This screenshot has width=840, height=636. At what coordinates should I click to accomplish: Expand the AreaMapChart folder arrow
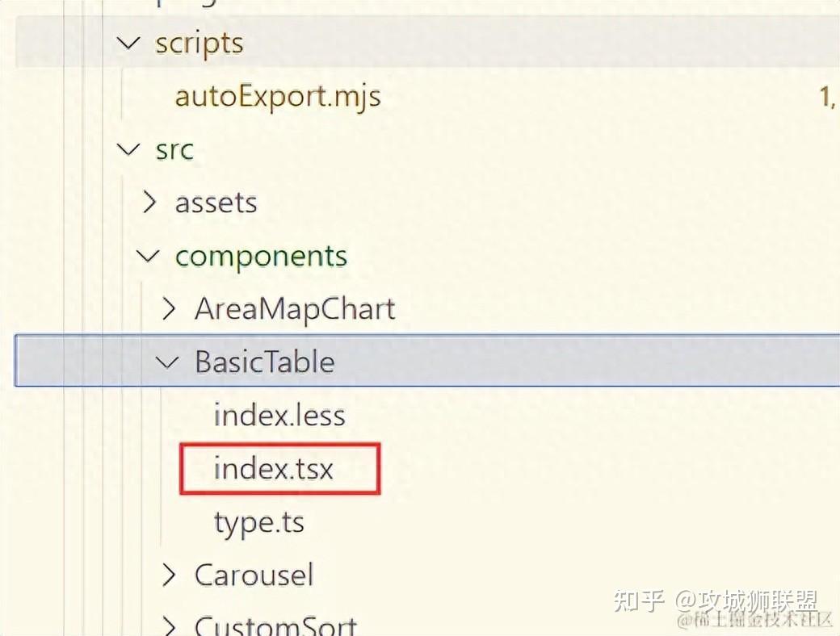point(168,309)
